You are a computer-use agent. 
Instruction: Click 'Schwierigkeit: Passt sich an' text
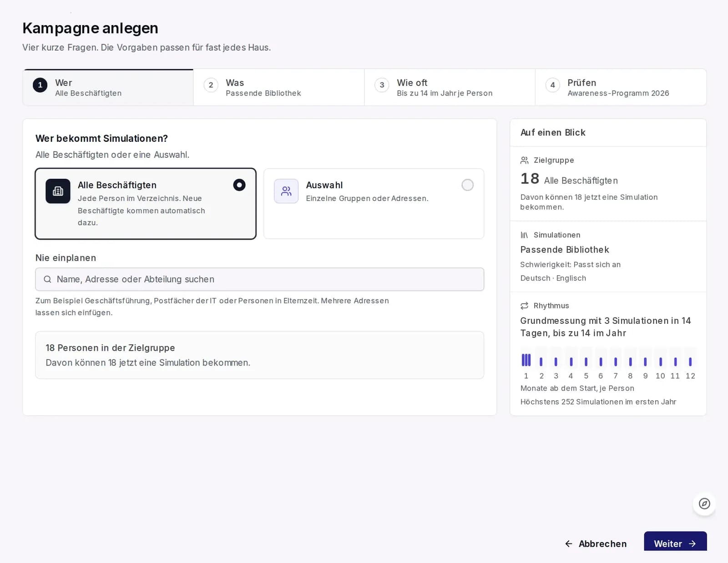(570, 265)
